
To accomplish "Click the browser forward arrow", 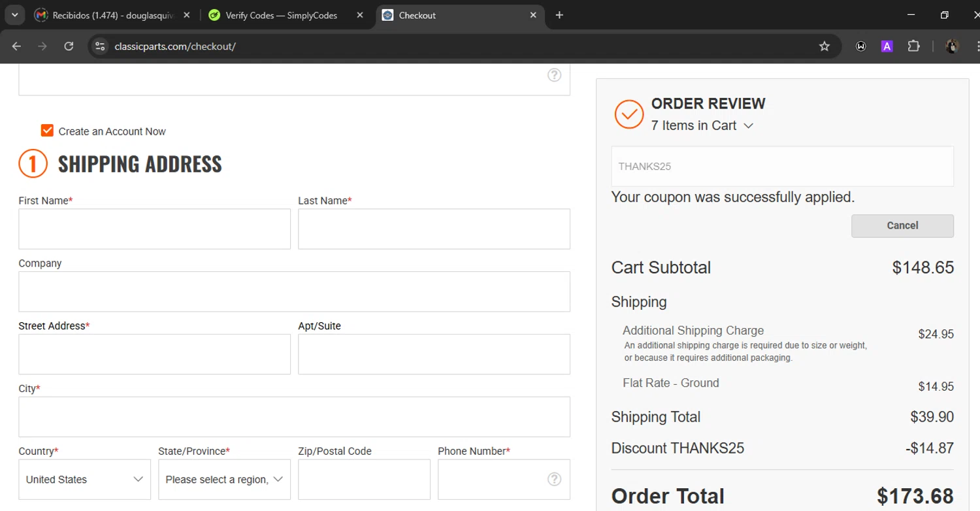I will click(42, 46).
